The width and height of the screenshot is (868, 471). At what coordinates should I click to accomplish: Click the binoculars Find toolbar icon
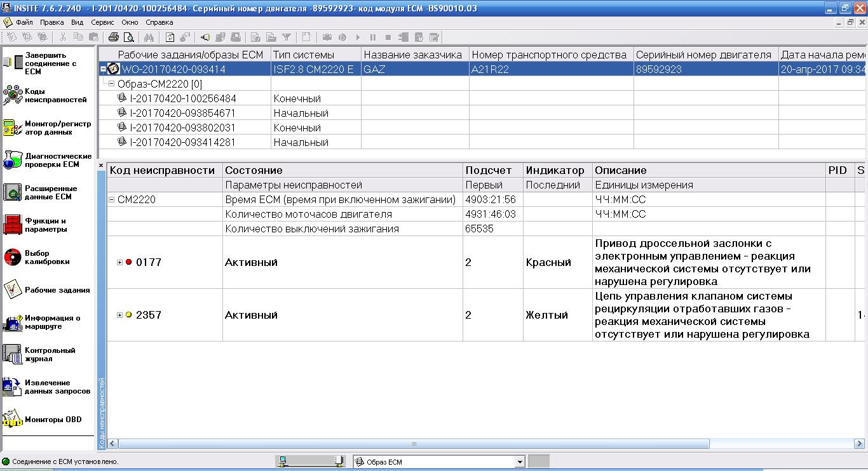[x=148, y=37]
